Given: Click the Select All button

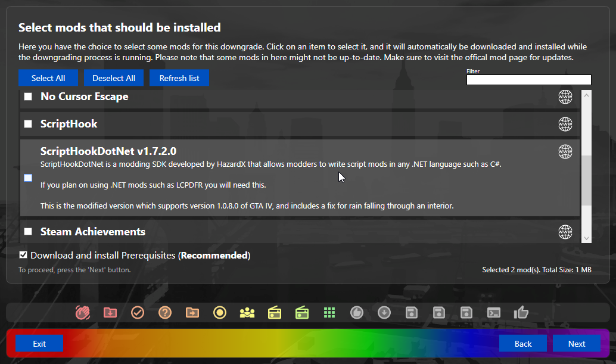Looking at the screenshot, I should click(x=48, y=78).
